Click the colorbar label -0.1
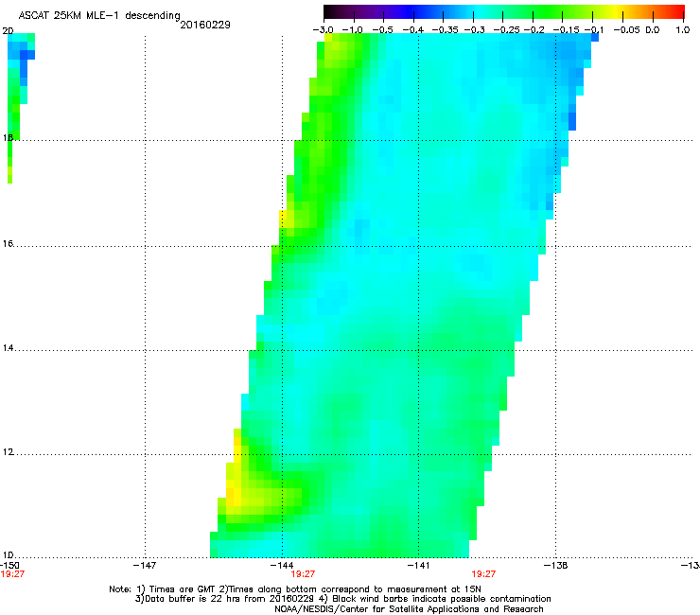Screen dimensions: 700x615 [x=594, y=30]
